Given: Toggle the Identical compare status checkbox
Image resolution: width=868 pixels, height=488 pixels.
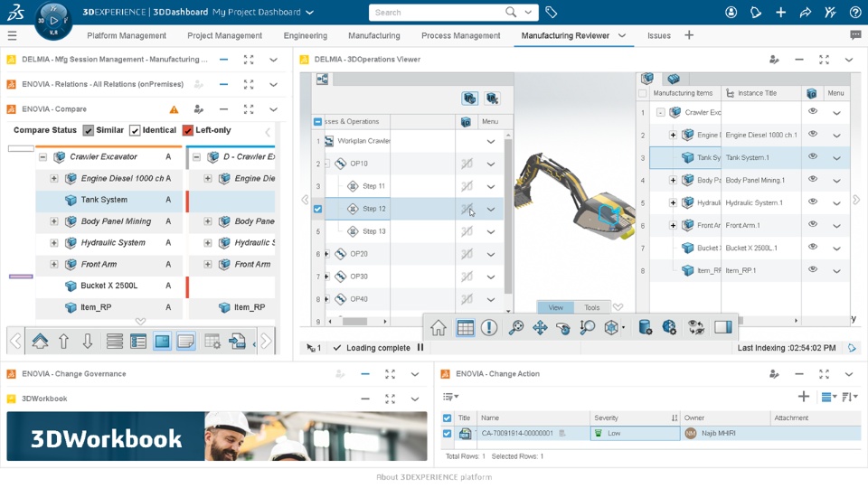Looking at the screenshot, I should pyautogui.click(x=135, y=130).
